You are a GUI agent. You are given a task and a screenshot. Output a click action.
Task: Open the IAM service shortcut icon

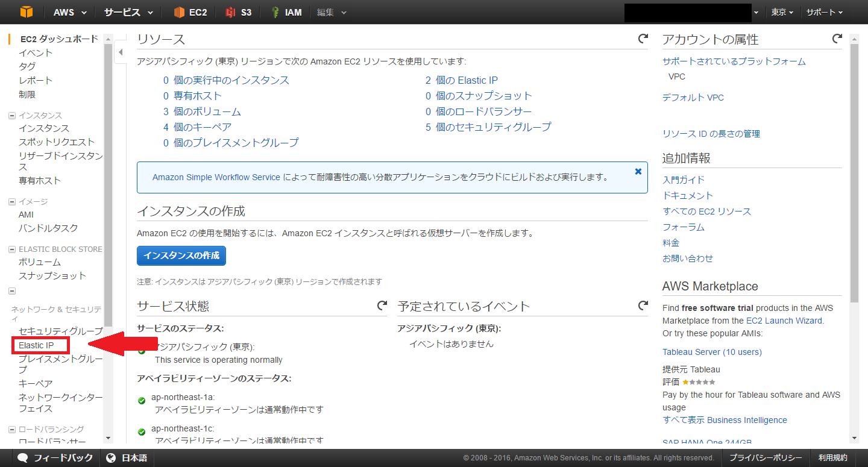275,12
